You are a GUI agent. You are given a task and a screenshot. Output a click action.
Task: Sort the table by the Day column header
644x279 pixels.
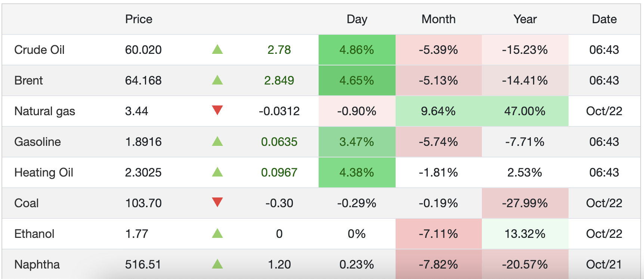coord(357,19)
